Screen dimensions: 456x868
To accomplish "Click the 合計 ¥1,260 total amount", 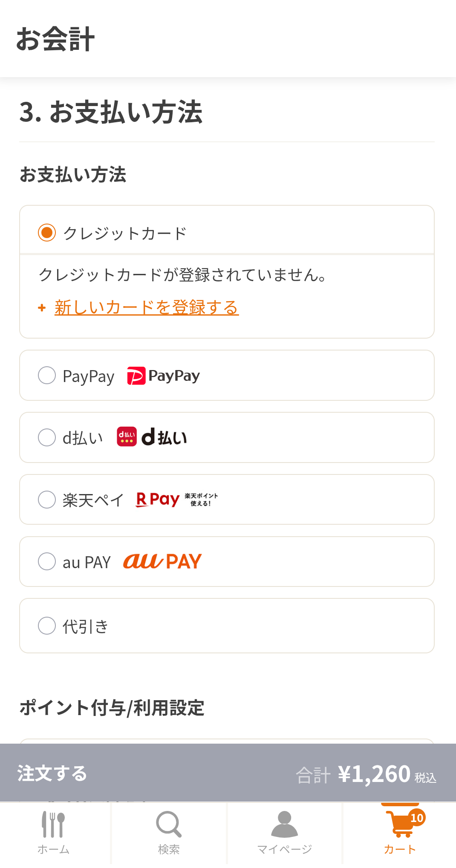I will (x=366, y=774).
